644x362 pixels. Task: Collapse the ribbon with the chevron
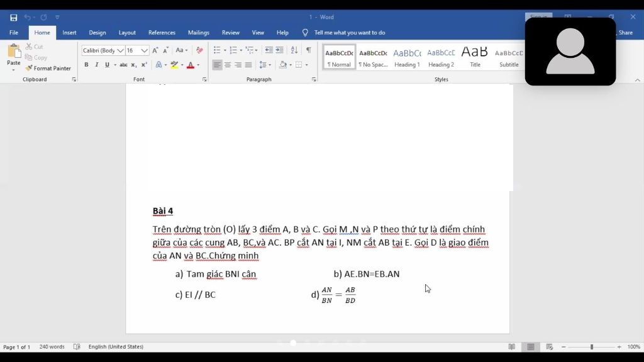click(638, 80)
